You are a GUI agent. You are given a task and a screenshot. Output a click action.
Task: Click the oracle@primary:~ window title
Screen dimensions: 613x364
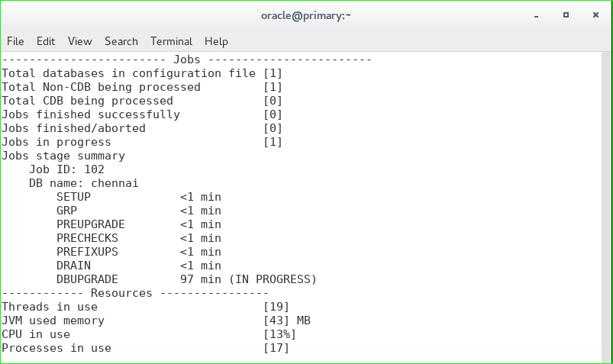(x=305, y=14)
